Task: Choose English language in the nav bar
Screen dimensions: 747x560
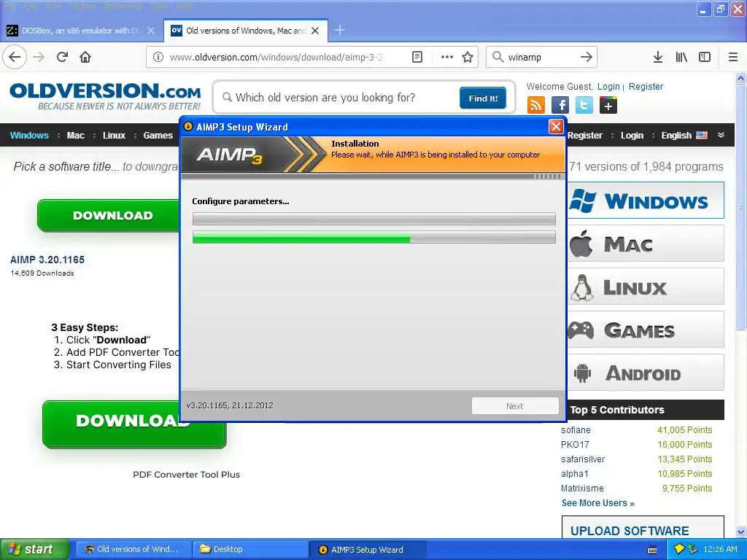Action: [x=676, y=135]
